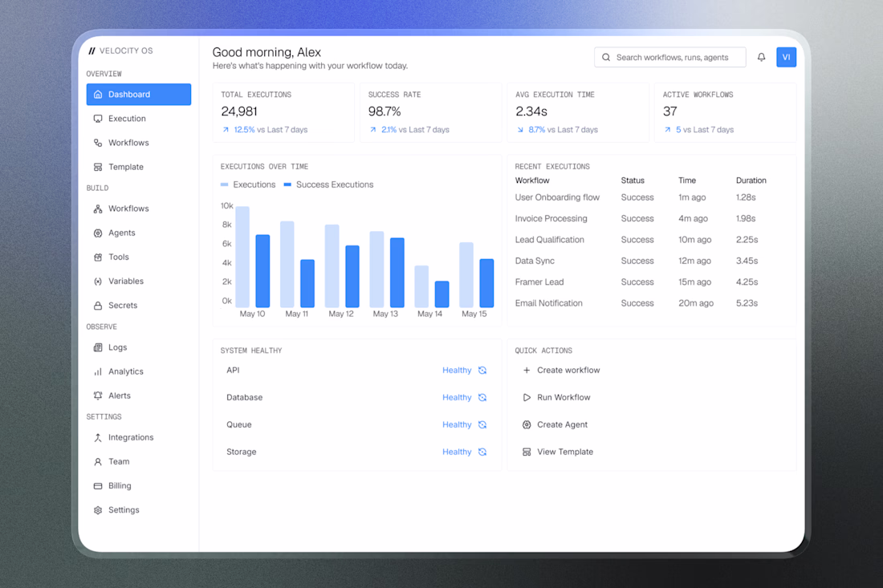Click the play icon beside Run Workflow

coord(527,397)
